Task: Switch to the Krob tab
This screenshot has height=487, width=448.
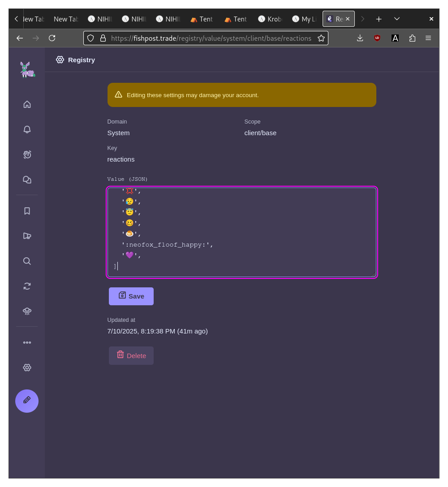Action: point(270,19)
